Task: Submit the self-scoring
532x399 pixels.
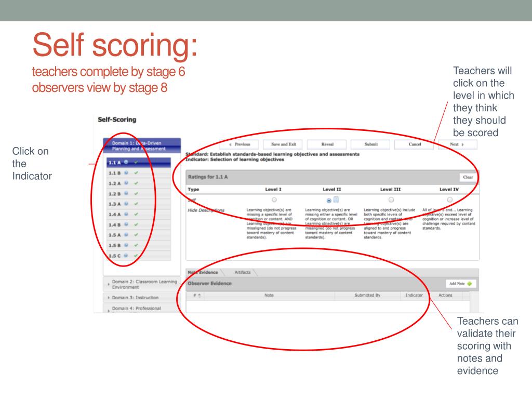Action: [x=371, y=144]
